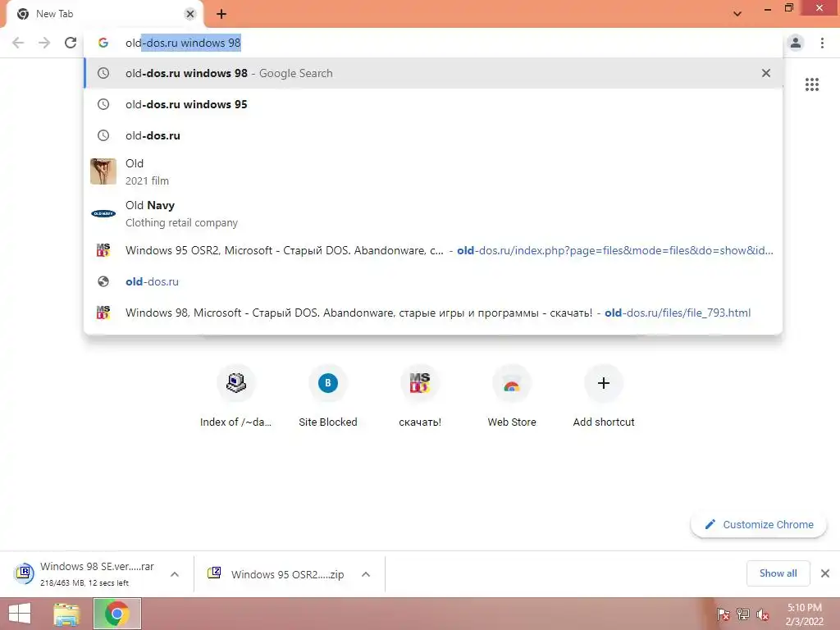The height and width of the screenshot is (630, 840).
Task: Open the Google apps grid
Action: (x=811, y=84)
